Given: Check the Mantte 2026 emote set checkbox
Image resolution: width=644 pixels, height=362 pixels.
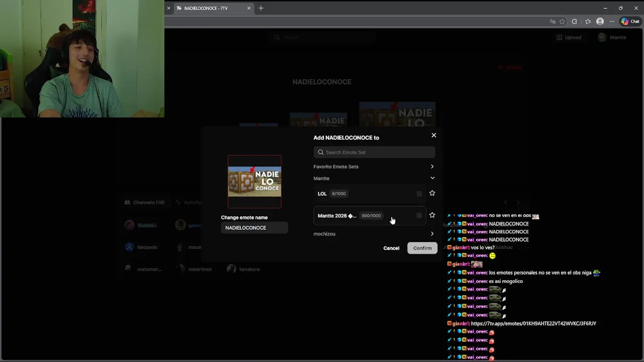Looking at the screenshot, I should point(419,216).
